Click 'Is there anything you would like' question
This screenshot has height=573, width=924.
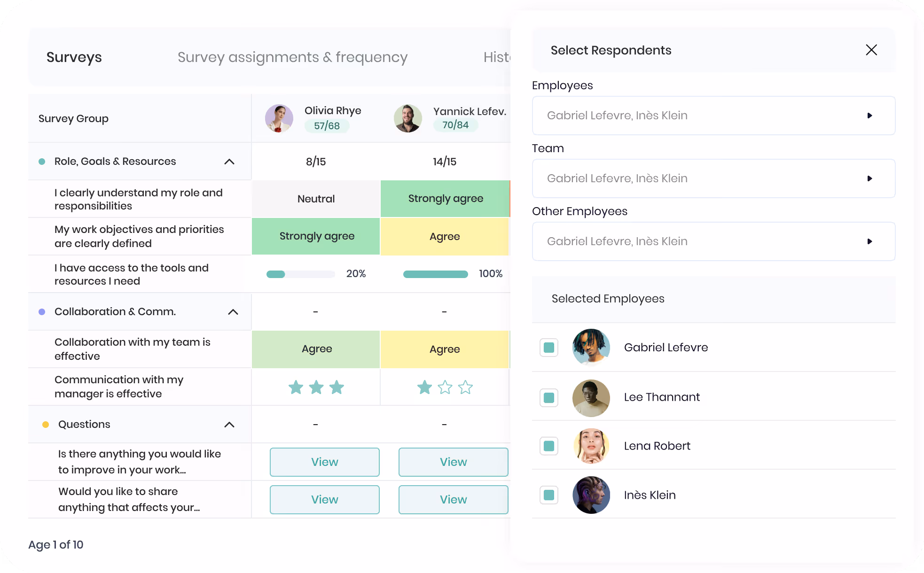140,462
